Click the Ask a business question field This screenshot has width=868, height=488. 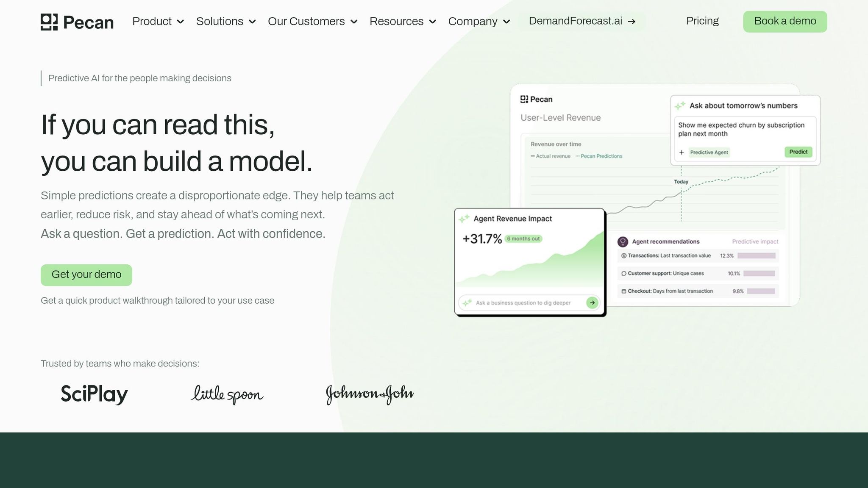[x=523, y=303]
